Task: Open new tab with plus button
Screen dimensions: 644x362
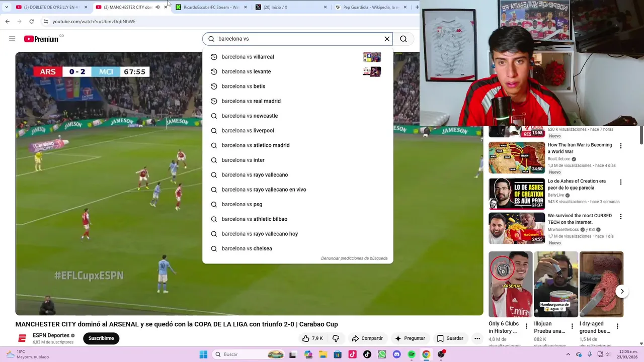Action: click(x=417, y=7)
